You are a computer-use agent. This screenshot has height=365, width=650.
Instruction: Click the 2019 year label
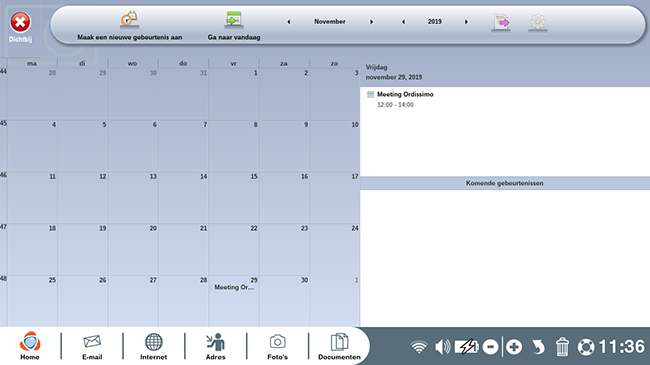[x=434, y=22]
